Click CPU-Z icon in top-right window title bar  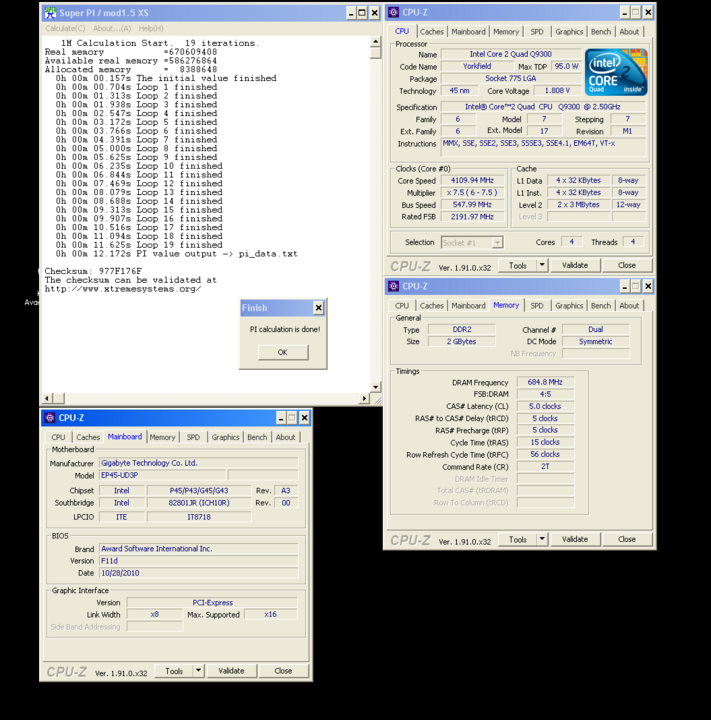(393, 12)
